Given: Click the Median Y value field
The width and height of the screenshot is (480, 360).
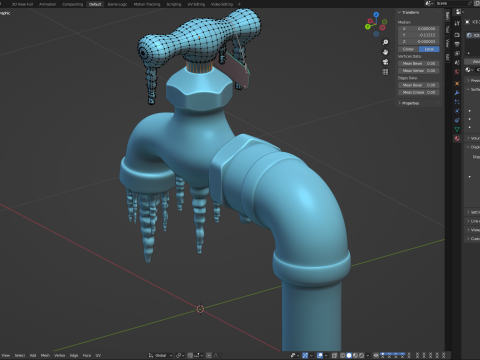Looking at the screenshot, I should point(419,35).
